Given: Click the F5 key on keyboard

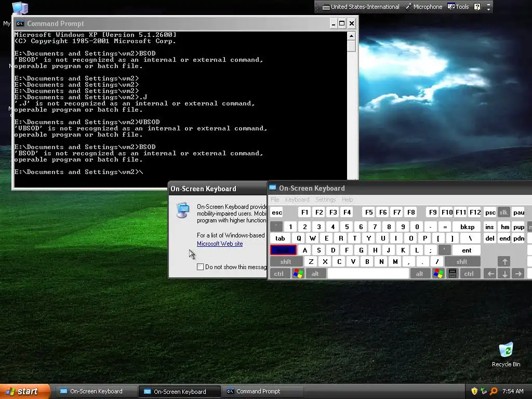Looking at the screenshot, I should pos(369,212).
